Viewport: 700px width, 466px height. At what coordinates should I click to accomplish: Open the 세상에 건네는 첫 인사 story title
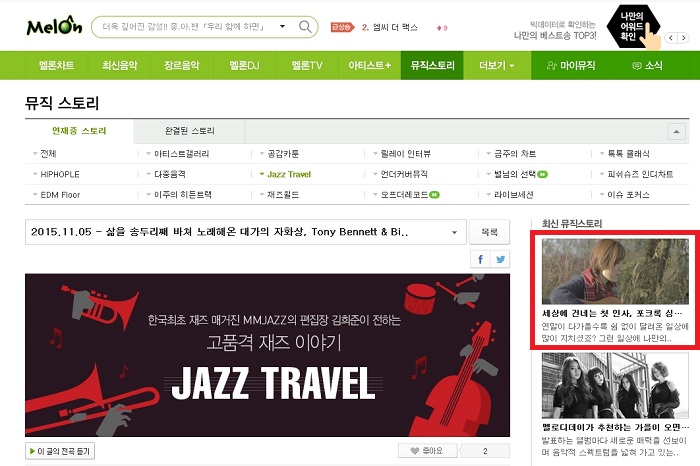[x=612, y=313]
